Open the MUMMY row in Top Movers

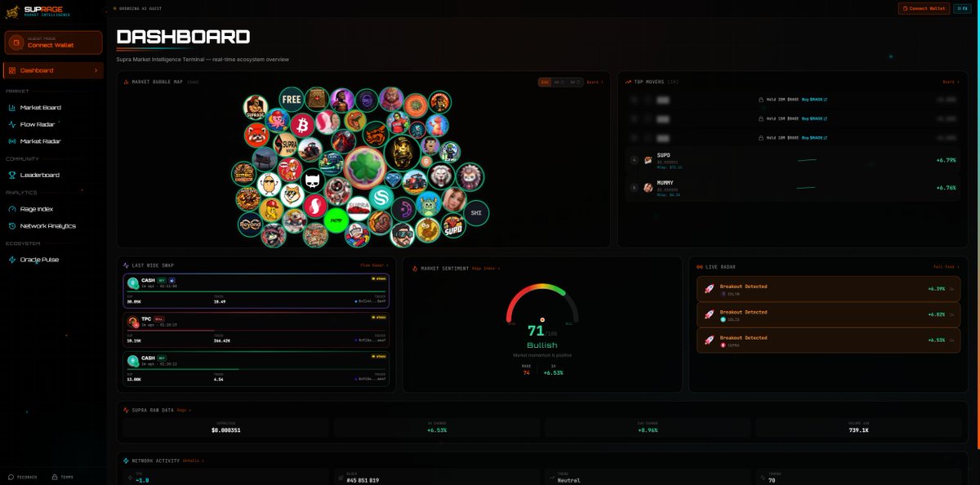coord(792,188)
